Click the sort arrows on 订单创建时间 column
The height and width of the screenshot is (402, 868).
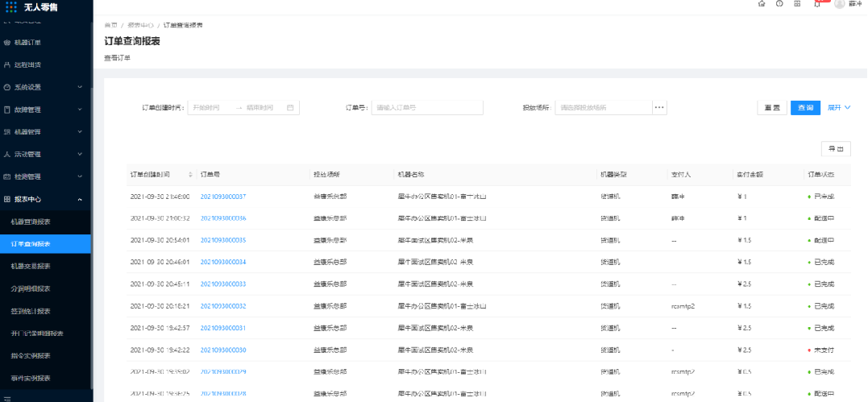coord(190,175)
